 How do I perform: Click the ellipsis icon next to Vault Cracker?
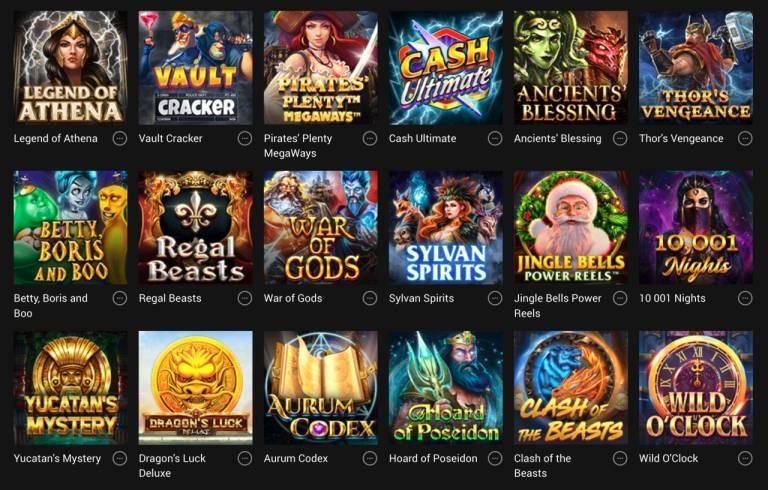245,139
